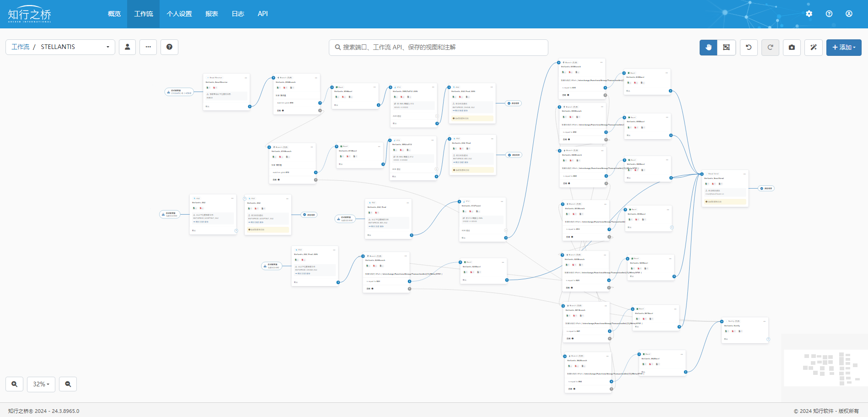Click the 'is equal to 824' output port
Screen dimensions: 868x417
pyautogui.click(x=409, y=282)
